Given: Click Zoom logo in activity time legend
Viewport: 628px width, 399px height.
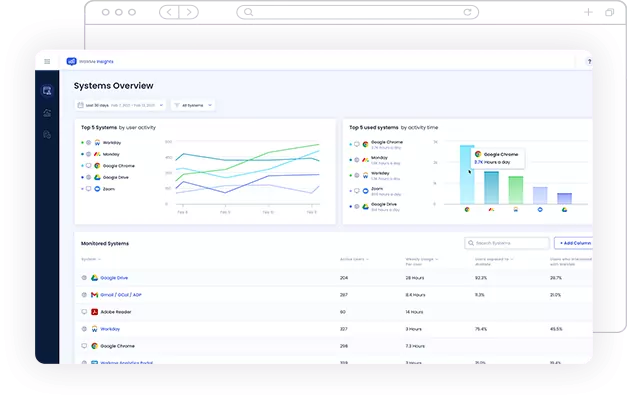Looking at the screenshot, I should point(365,191).
